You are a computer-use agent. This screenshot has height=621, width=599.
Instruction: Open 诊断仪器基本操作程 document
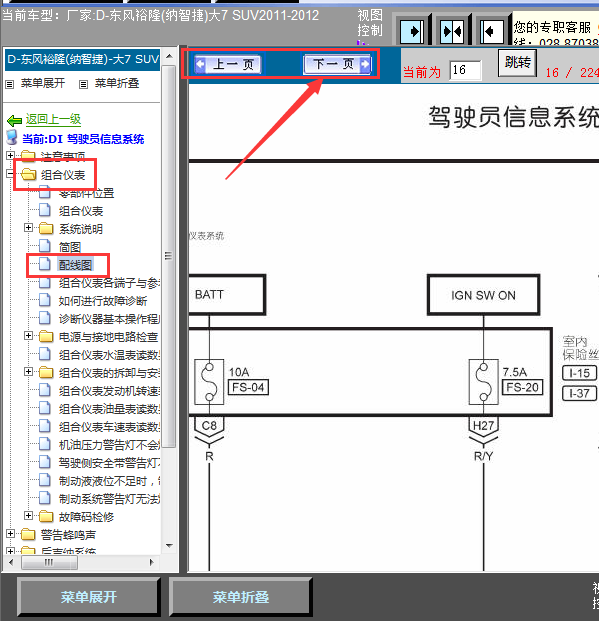(x=109, y=319)
